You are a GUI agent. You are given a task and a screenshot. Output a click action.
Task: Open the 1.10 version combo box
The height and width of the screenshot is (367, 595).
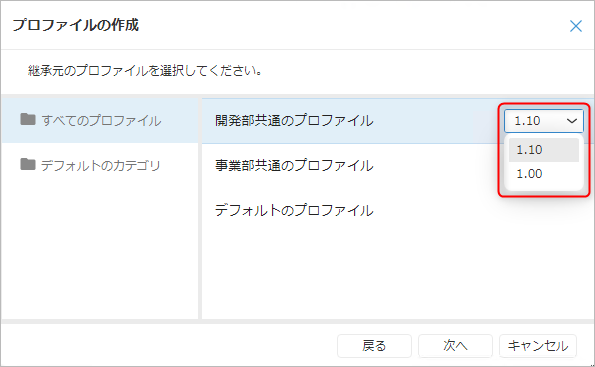pyautogui.click(x=543, y=121)
